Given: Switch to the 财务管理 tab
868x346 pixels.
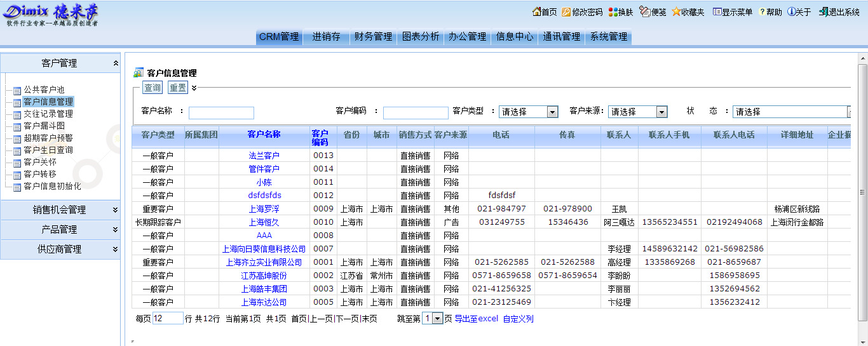Looking at the screenshot, I should (373, 37).
